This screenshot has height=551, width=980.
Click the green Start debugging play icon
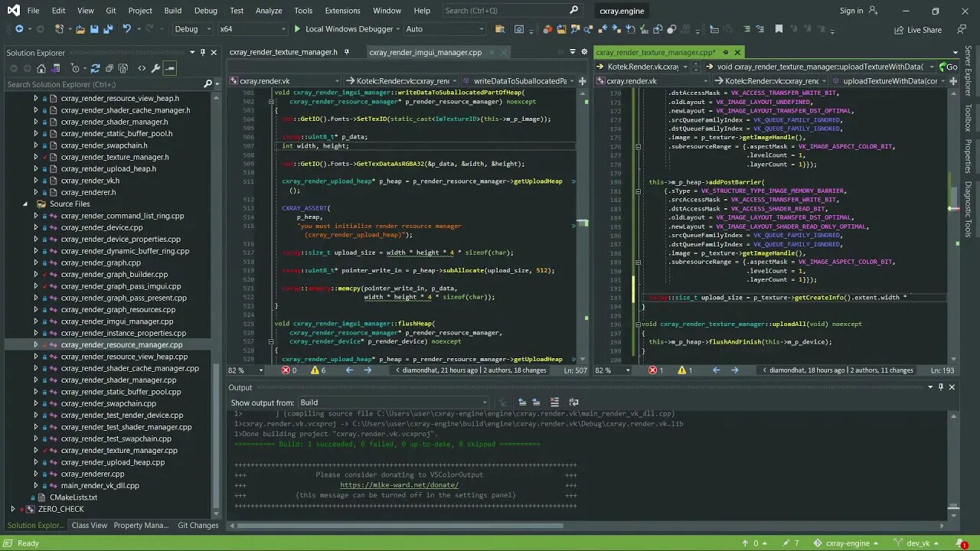[297, 29]
